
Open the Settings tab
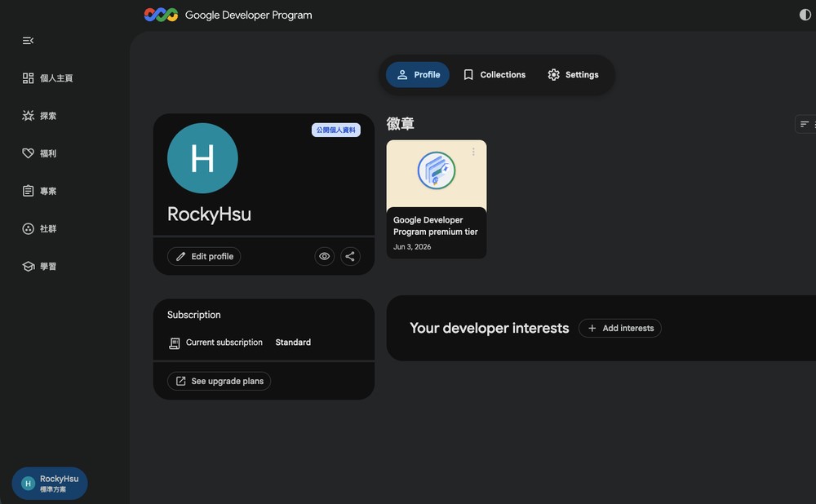pos(573,75)
